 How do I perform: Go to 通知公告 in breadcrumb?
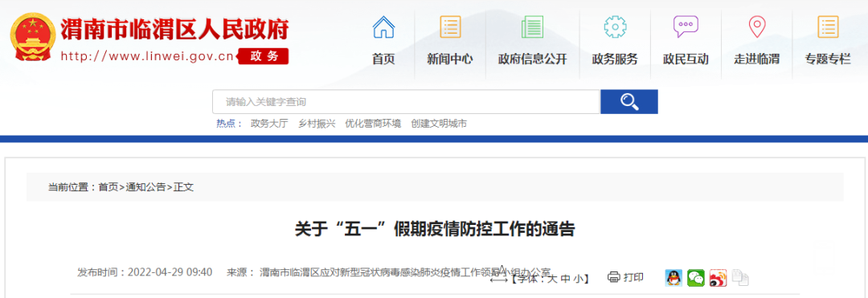pos(145,187)
